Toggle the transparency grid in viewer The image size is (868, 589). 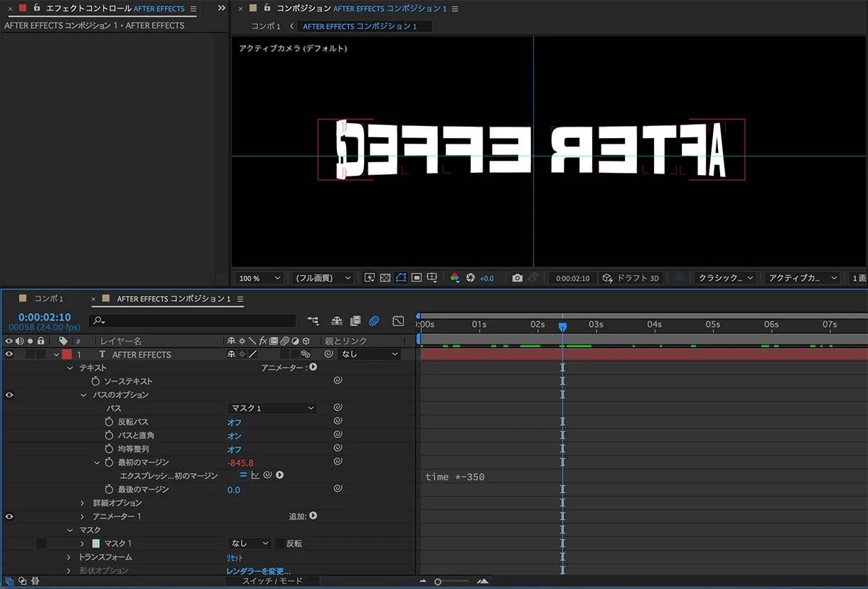pos(385,278)
